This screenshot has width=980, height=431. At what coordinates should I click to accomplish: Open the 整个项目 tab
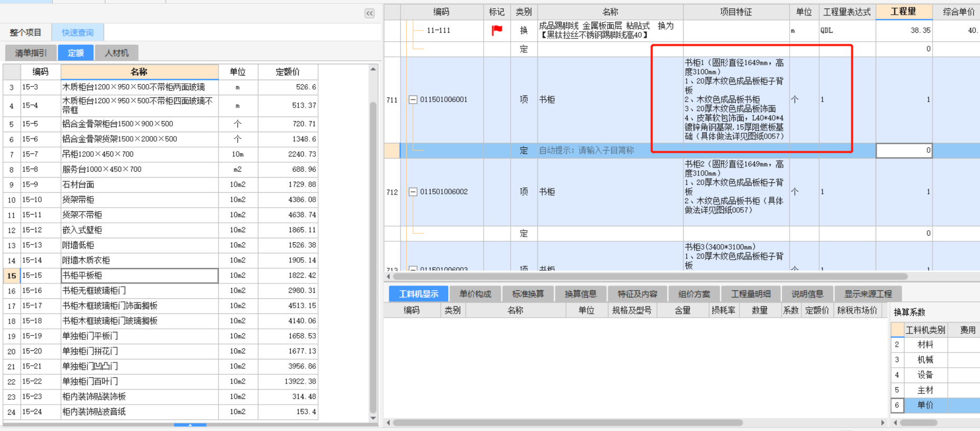coord(25,33)
